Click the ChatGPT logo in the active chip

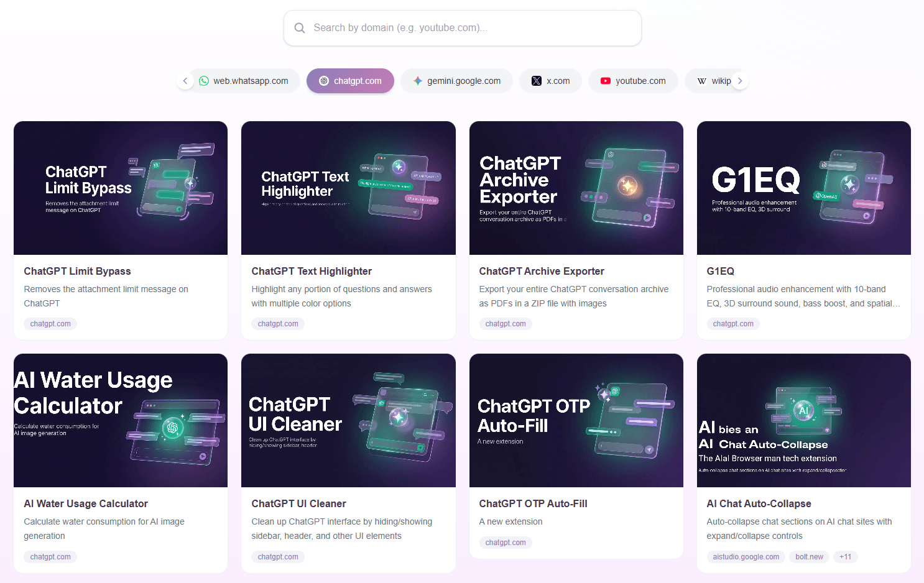pos(324,81)
